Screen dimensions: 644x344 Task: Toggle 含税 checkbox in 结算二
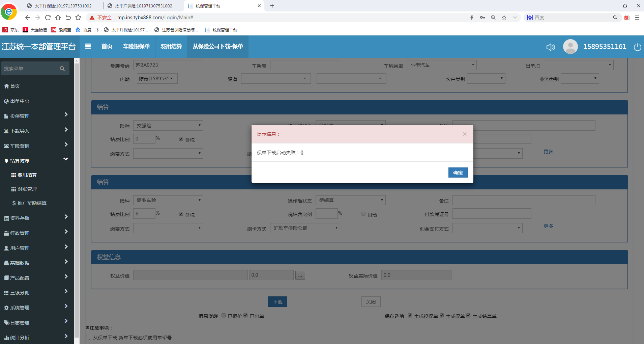pyautogui.click(x=181, y=214)
